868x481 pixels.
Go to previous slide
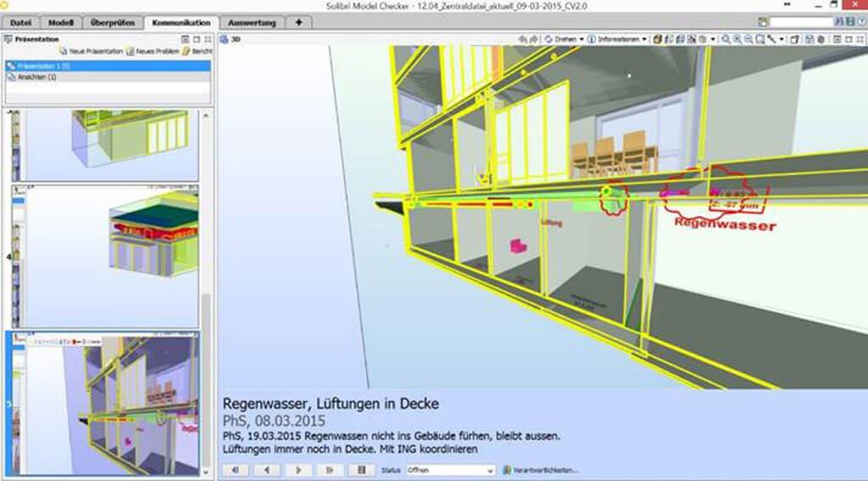[x=267, y=470]
